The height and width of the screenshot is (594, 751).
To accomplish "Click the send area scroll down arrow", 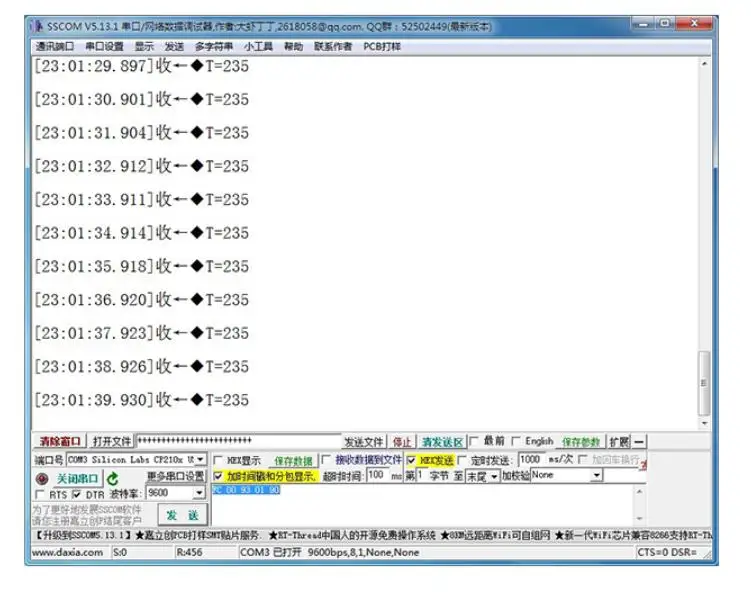I will pos(639,518).
